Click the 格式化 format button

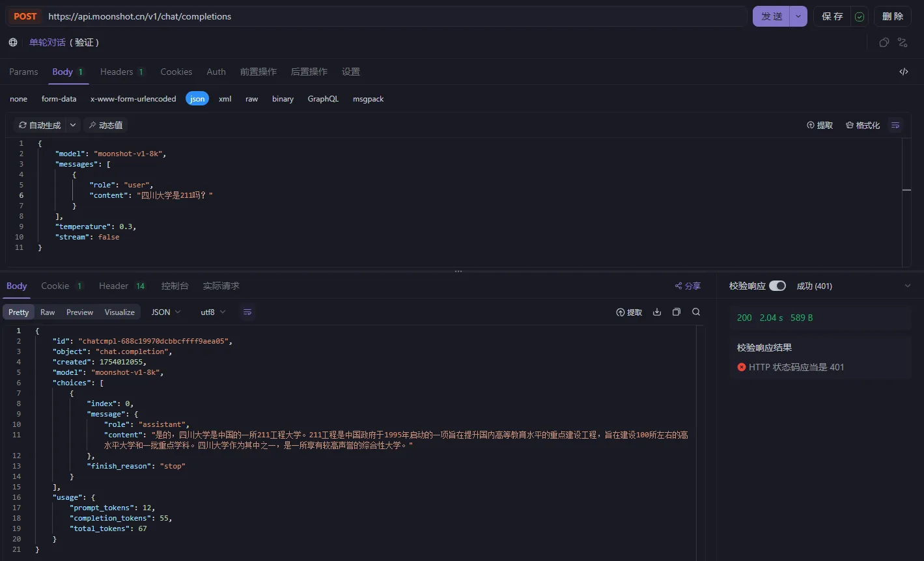click(x=863, y=125)
